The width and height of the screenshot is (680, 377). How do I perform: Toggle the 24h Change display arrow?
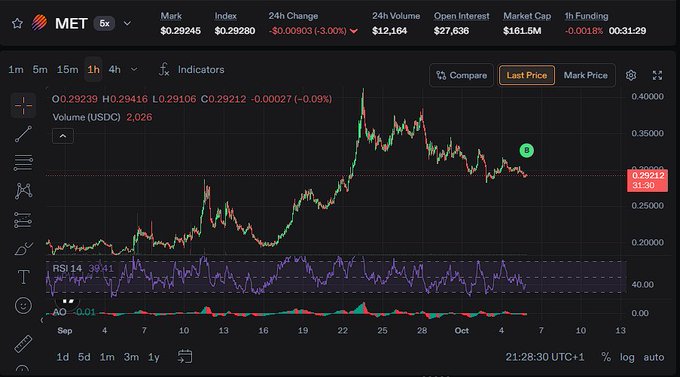tap(354, 31)
